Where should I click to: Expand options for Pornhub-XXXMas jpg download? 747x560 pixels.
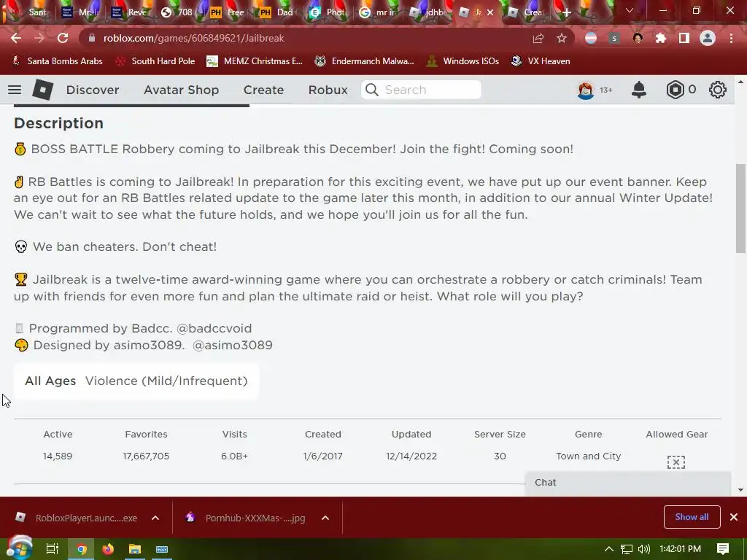[325, 518]
